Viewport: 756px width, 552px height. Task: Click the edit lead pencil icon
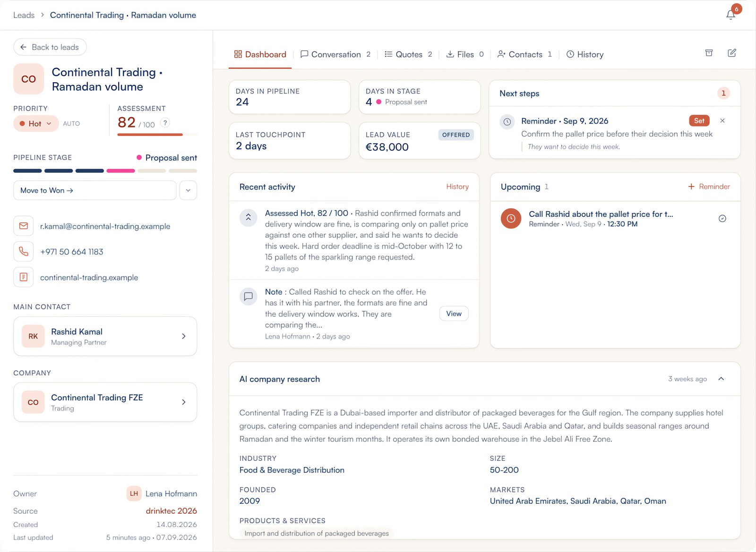[732, 53]
